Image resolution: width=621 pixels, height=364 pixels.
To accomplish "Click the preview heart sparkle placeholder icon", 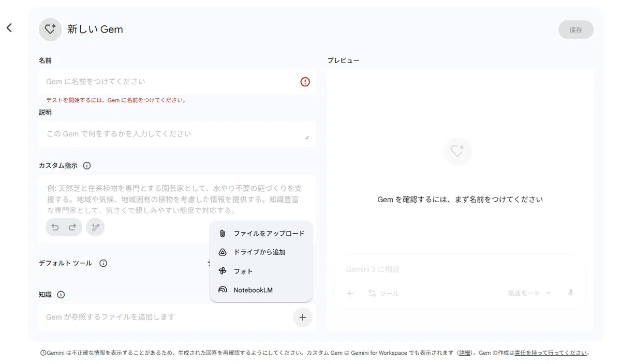I will [457, 151].
